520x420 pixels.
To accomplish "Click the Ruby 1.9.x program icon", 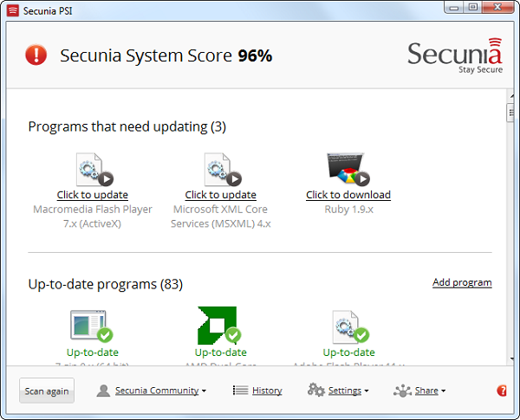I will [x=348, y=169].
